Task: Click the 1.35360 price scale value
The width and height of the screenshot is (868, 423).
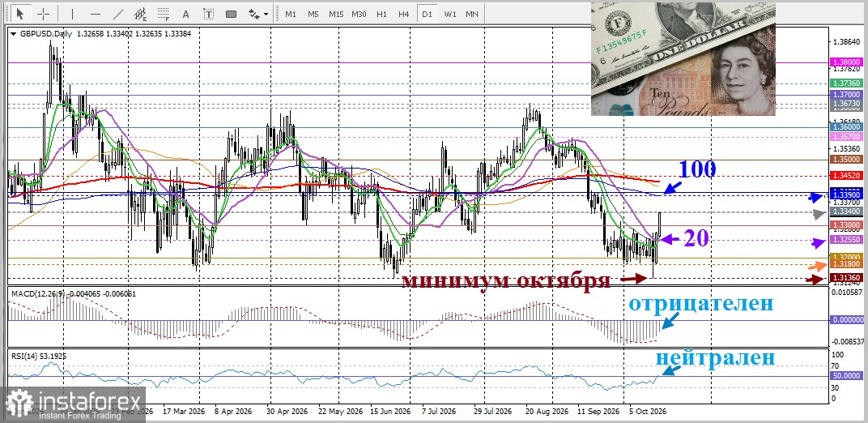Action: click(x=846, y=148)
